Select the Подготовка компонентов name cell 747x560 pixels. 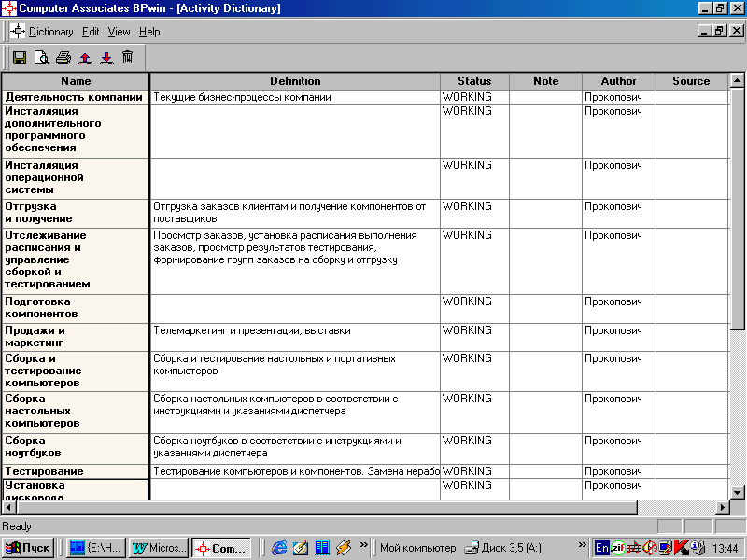pos(76,309)
